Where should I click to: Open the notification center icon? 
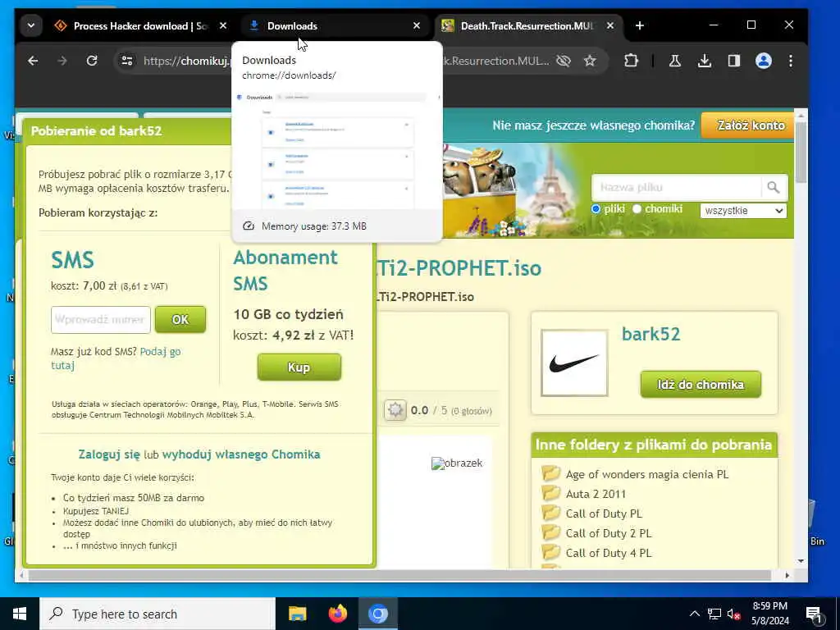point(814,614)
